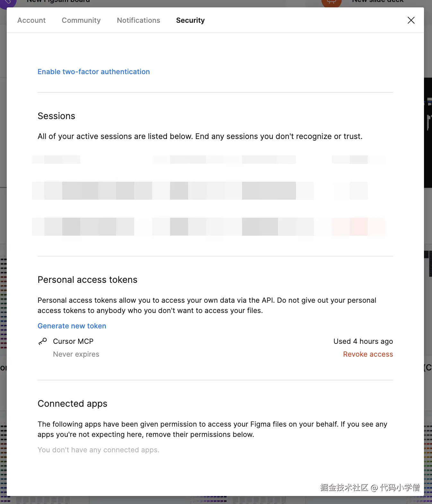This screenshot has width=432, height=504.
Task: Click the Sessions section heading
Action: (56, 116)
